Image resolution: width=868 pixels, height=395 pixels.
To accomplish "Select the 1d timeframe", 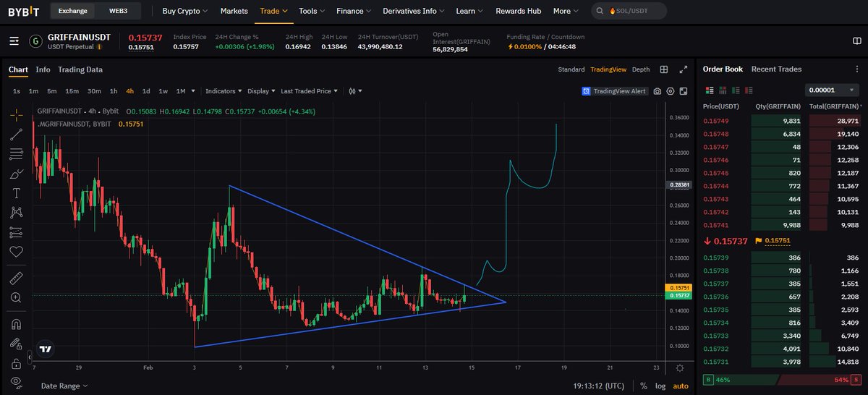I will click(146, 91).
